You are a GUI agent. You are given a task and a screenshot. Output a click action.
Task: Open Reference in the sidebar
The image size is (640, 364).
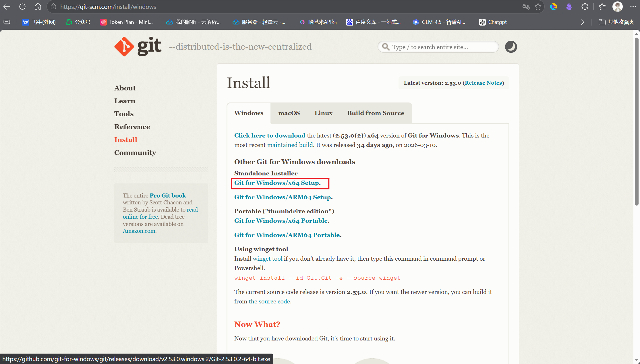pyautogui.click(x=132, y=127)
